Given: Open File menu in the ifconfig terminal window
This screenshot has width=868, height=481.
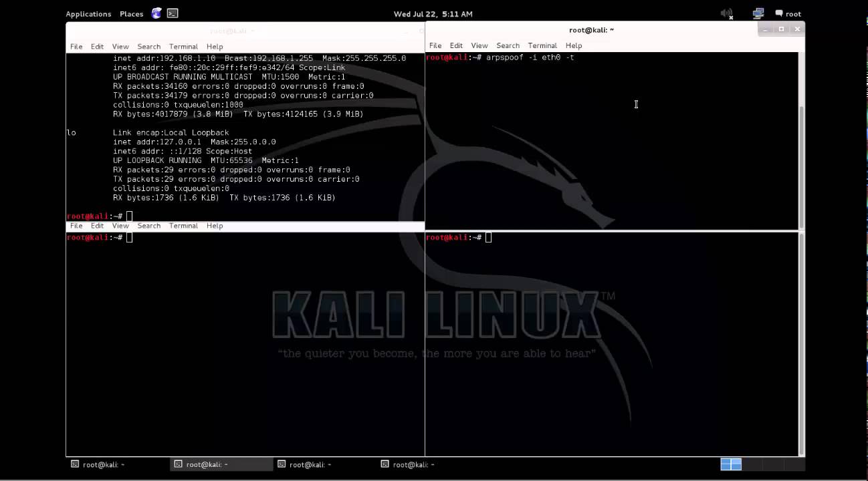Looking at the screenshot, I should pyautogui.click(x=76, y=47).
